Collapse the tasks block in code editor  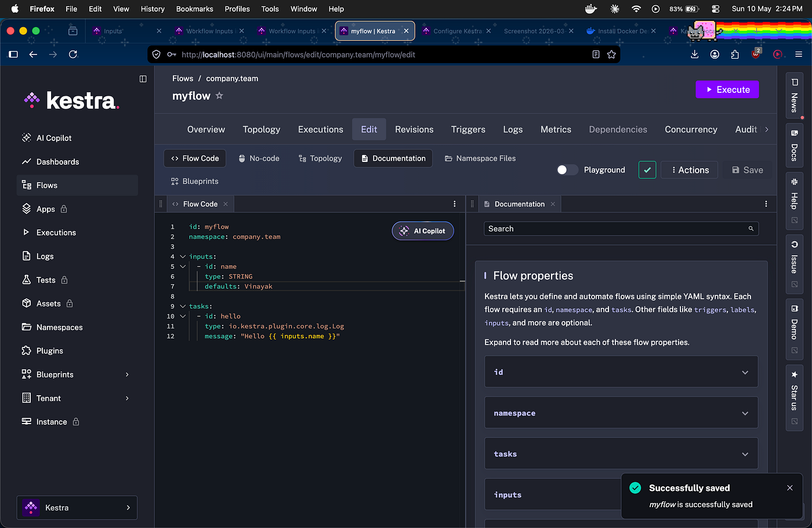coord(183,306)
